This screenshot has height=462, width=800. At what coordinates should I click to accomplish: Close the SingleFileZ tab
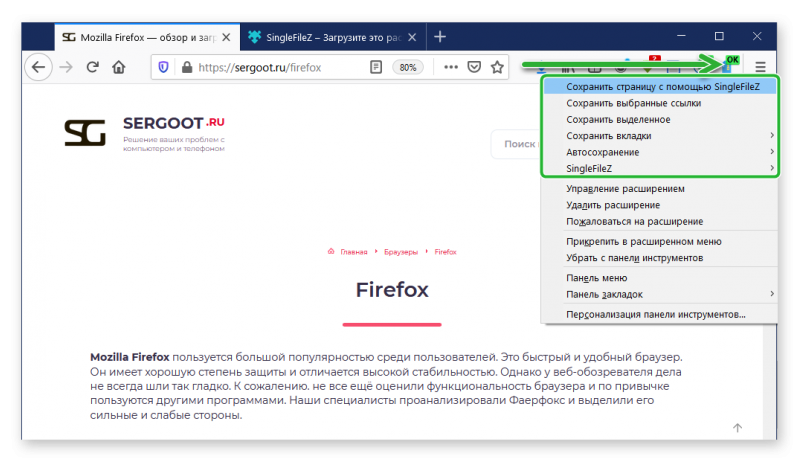(412, 37)
